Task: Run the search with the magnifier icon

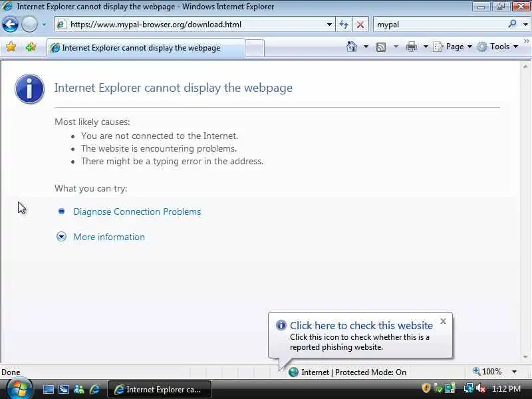Action: tap(512, 24)
